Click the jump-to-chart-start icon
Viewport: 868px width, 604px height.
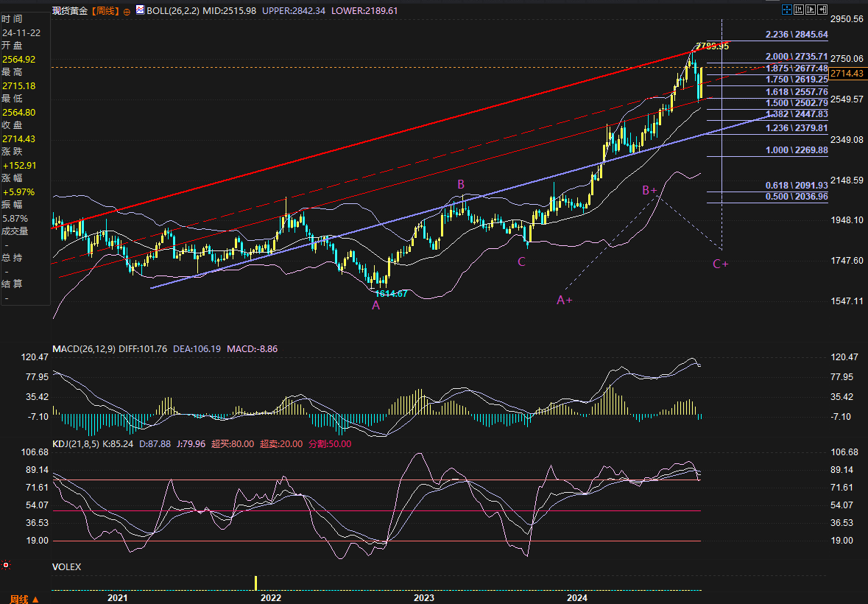click(799, 10)
